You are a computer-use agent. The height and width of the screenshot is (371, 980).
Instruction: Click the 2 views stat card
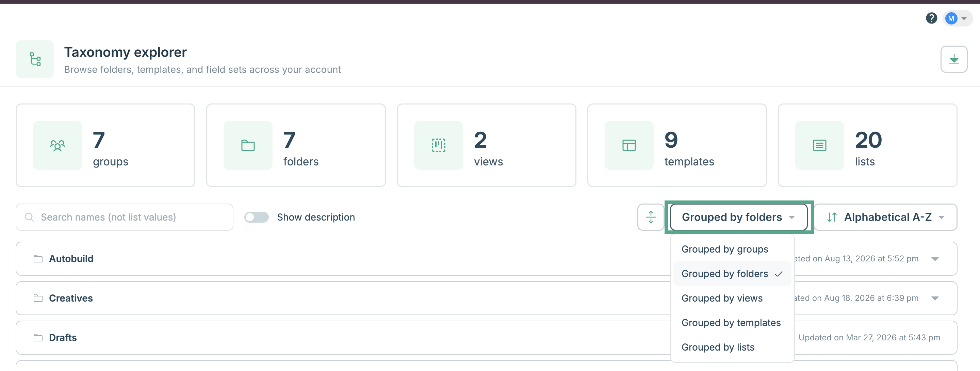[487, 145]
